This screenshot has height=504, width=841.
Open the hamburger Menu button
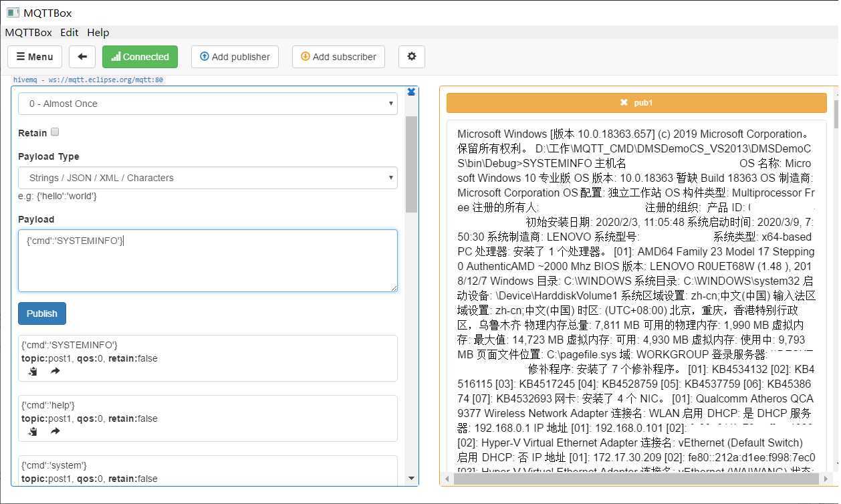35,57
